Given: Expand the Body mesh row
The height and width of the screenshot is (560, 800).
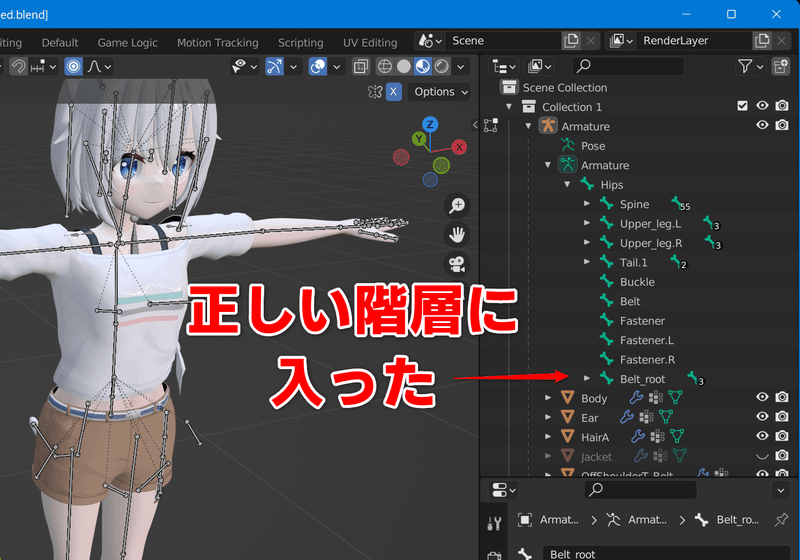Looking at the screenshot, I should tap(547, 398).
